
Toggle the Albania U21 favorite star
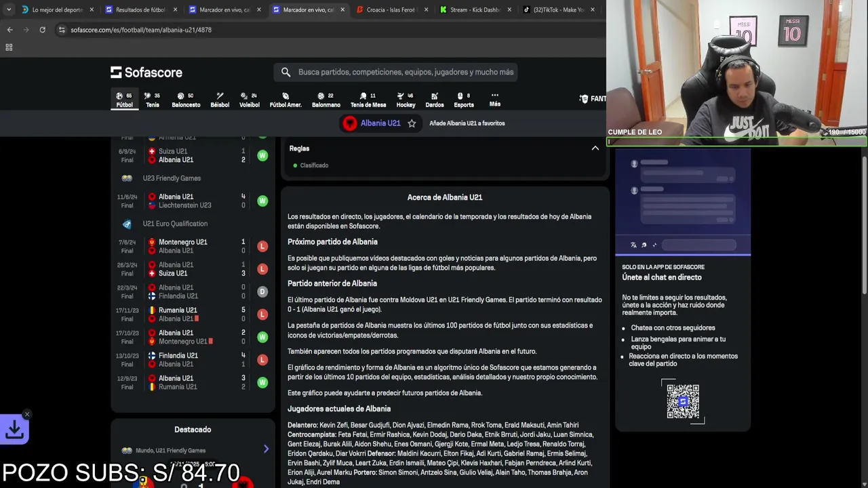[412, 123]
